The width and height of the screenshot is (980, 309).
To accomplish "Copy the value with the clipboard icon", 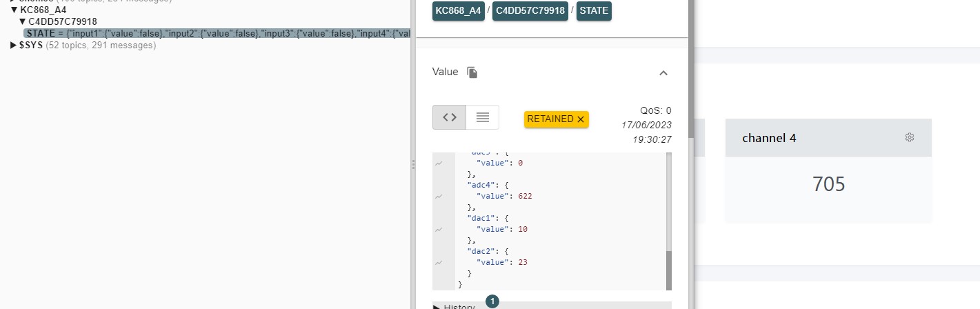I will (x=472, y=72).
